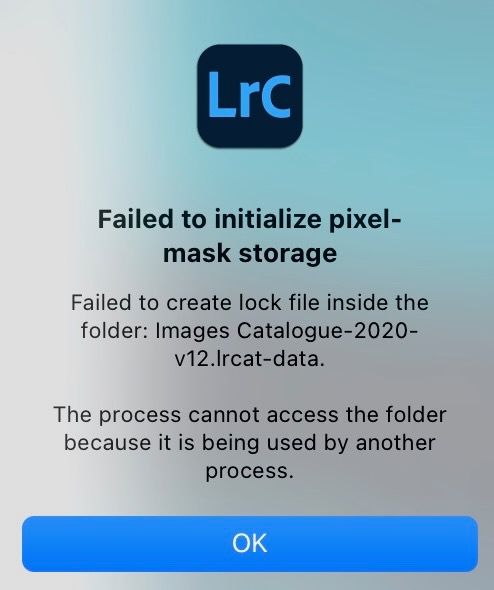
Task: Click the 'mask storage' heading line
Action: tap(250, 253)
